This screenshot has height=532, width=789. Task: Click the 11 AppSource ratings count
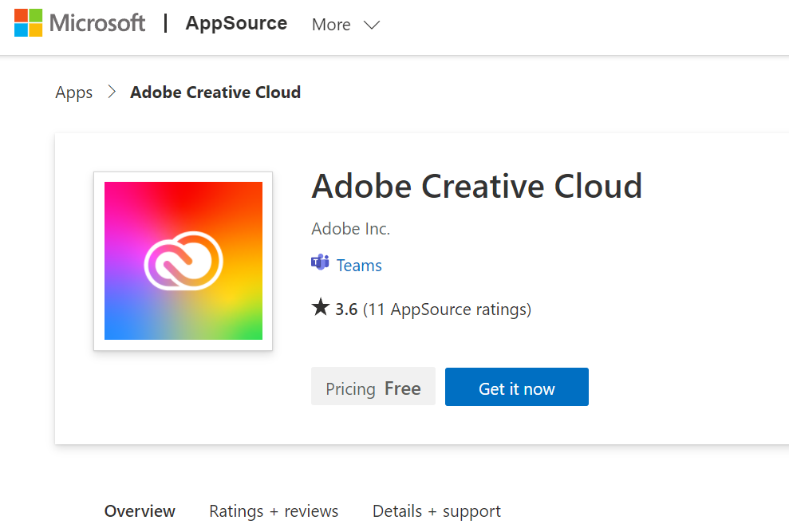447,309
